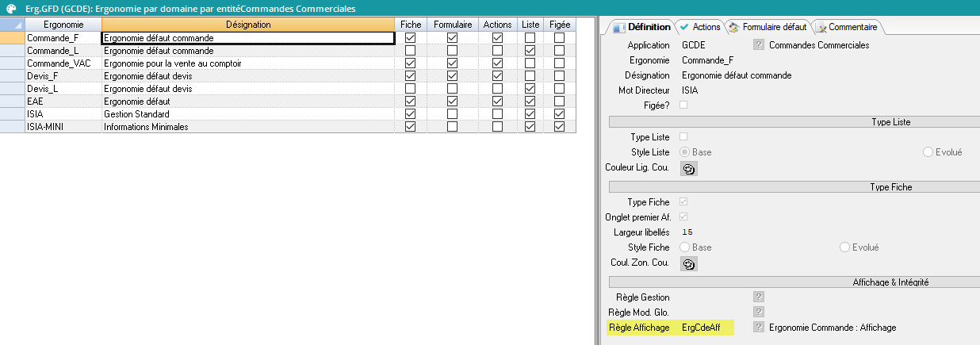Open the Coul. Zon. Cou. color picker

point(689,263)
